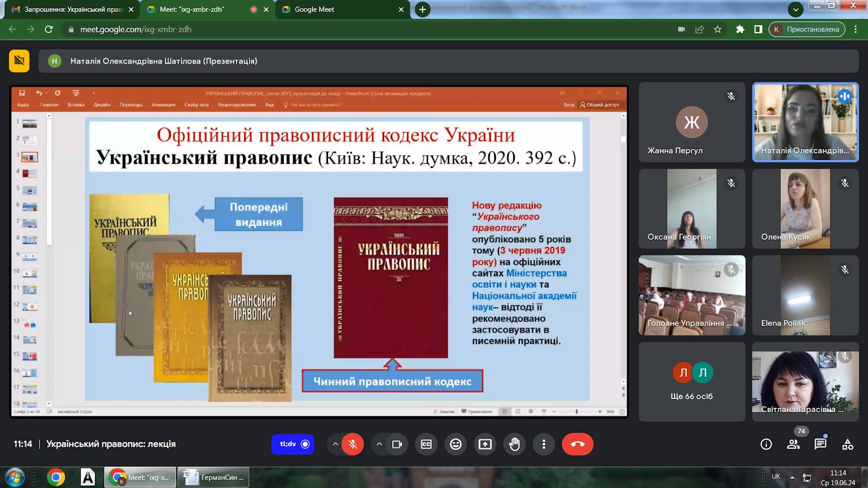Send an emoji reaction in Meet
The height and width of the screenshot is (488, 868).
pyautogui.click(x=456, y=444)
